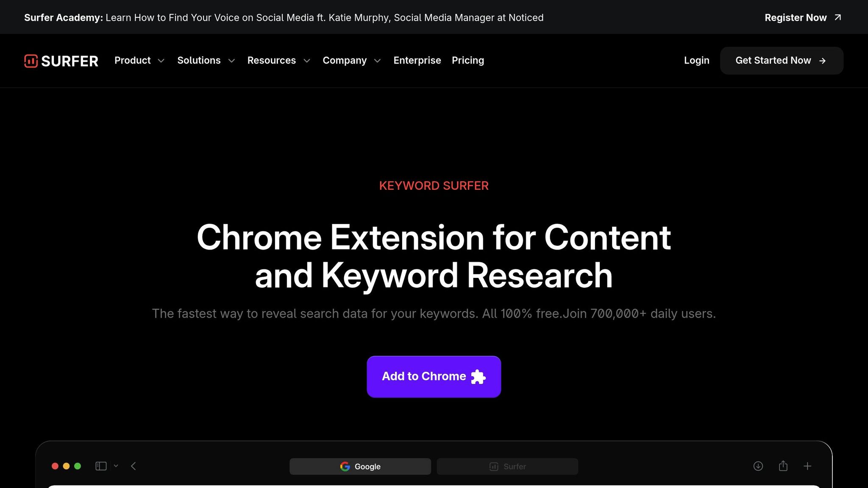868x488 pixels.
Task: Click the Register Now link
Action: click(802, 18)
